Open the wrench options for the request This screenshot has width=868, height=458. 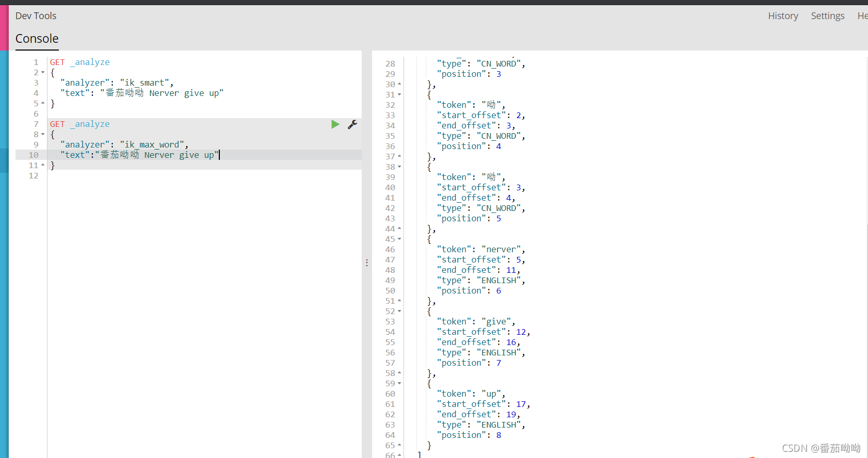coord(352,124)
